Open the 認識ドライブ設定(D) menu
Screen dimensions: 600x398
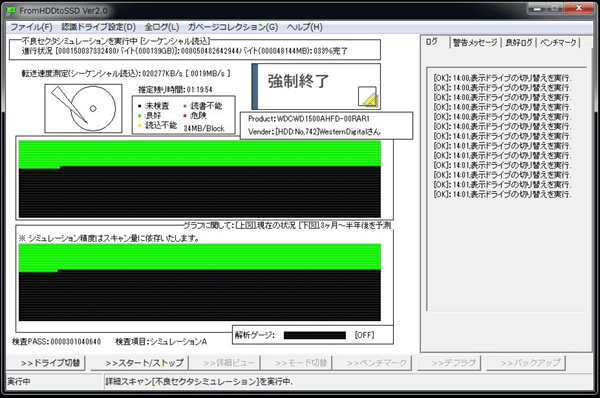coord(99,27)
